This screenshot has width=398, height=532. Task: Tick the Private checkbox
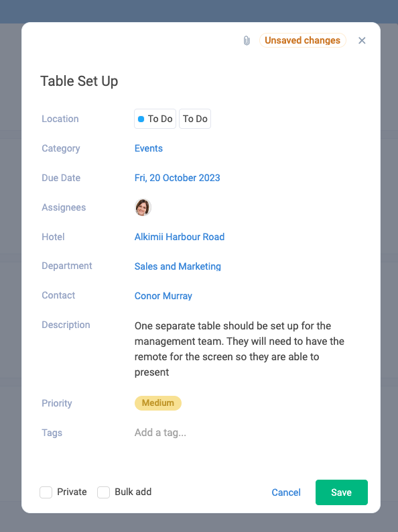(x=46, y=492)
